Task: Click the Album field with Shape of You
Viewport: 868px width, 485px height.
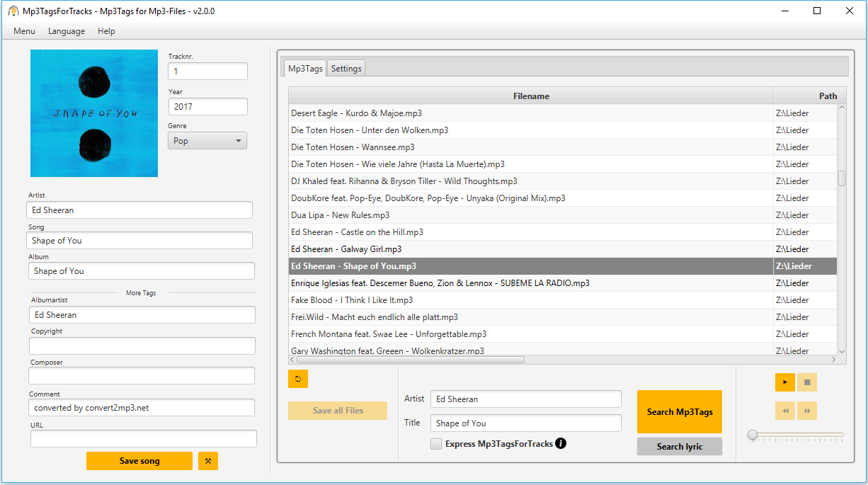Action: [142, 271]
